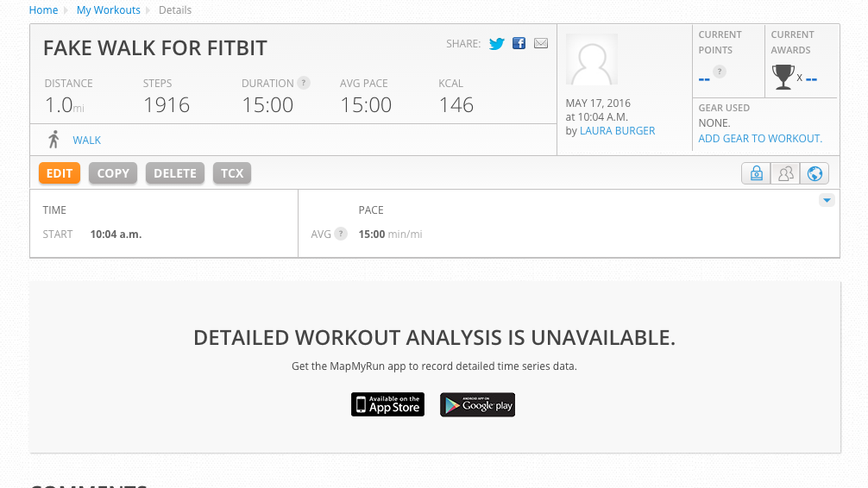Set workout privacy to friends only

coord(785,173)
